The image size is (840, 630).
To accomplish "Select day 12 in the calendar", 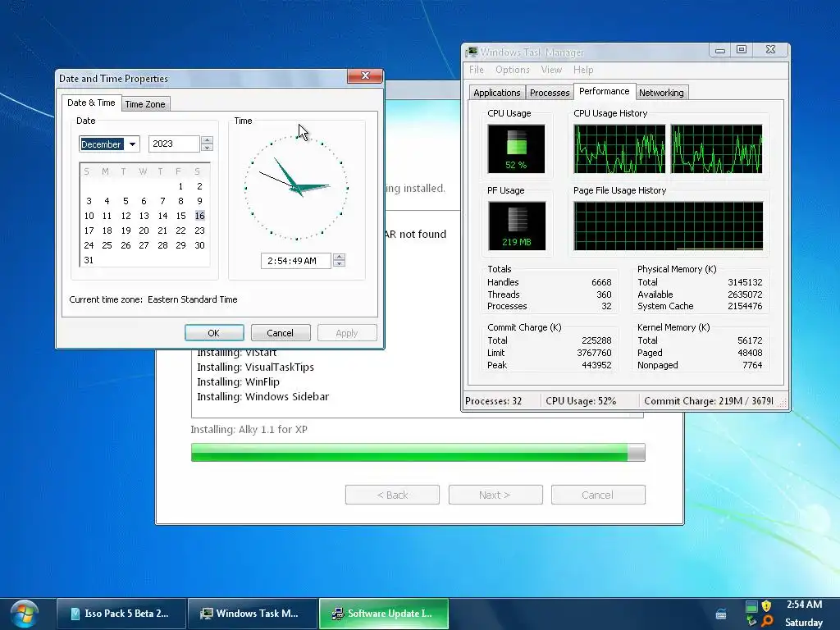I will (x=126, y=216).
